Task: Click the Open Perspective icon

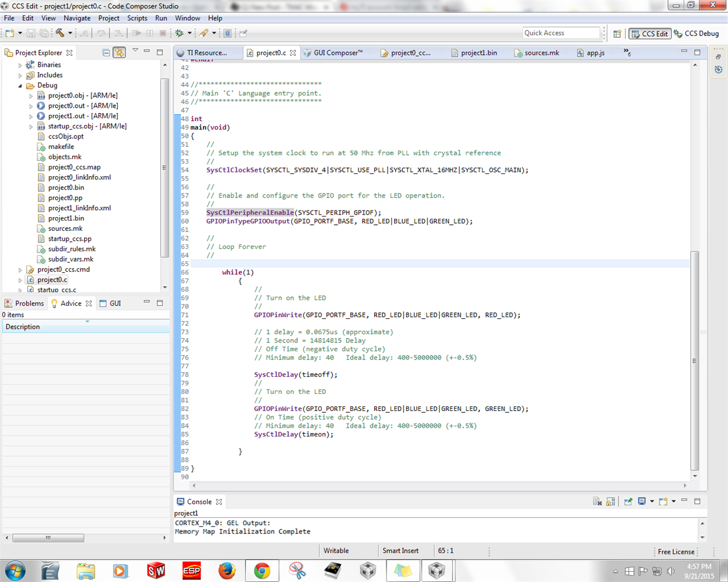Action: click(617, 34)
